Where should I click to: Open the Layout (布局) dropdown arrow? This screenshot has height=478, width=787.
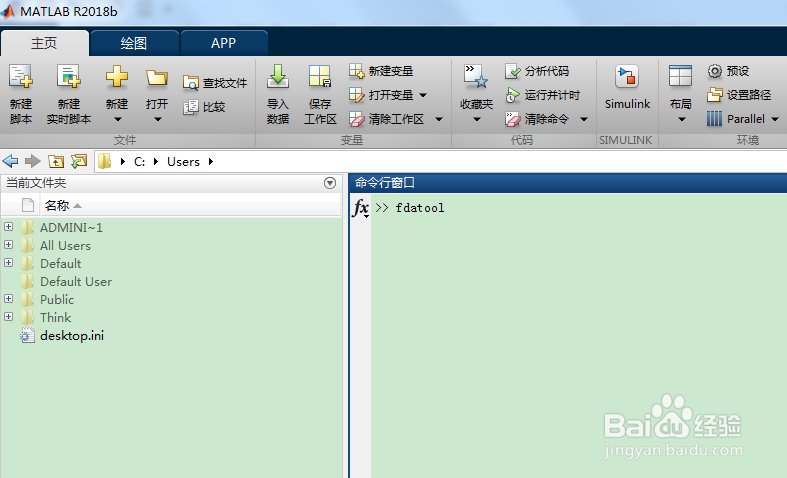point(682,120)
